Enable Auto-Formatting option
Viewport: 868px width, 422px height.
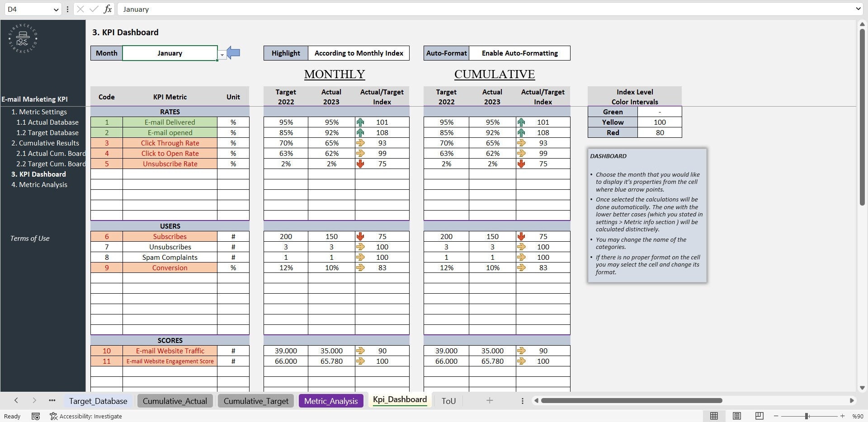click(x=519, y=53)
